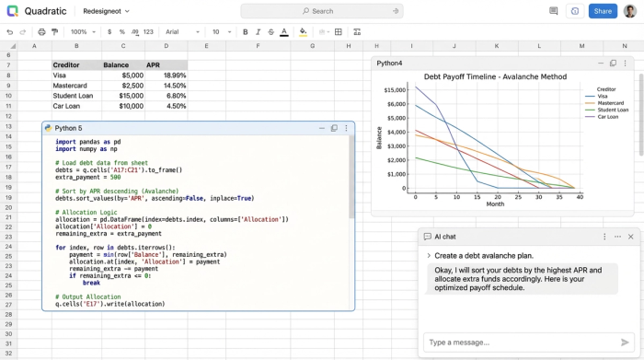Adjust decimal places with .00 icon
The width and height of the screenshot is (644, 360).
(134, 32)
